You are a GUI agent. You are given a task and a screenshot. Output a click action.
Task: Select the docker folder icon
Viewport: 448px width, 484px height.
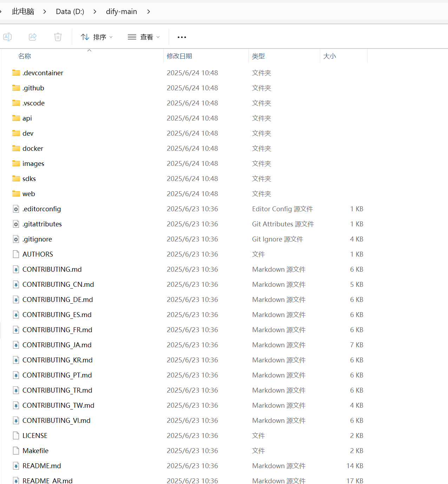16,148
